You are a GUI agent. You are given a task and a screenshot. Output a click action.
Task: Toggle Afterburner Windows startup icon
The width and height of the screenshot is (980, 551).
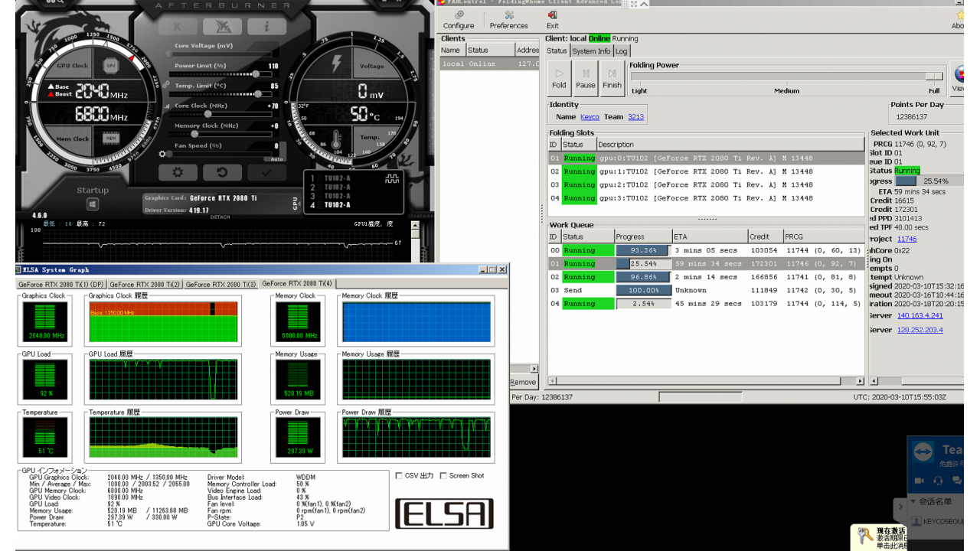93,204
